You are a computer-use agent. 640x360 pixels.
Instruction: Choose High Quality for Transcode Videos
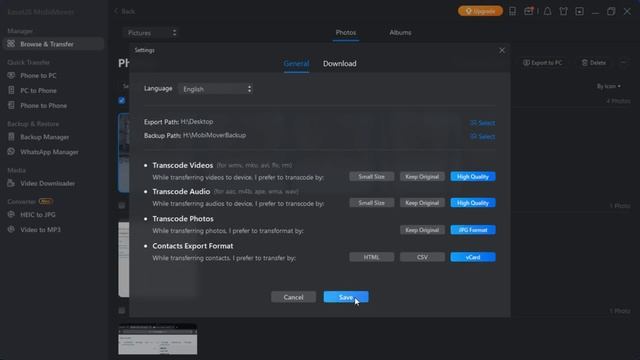[473, 177]
